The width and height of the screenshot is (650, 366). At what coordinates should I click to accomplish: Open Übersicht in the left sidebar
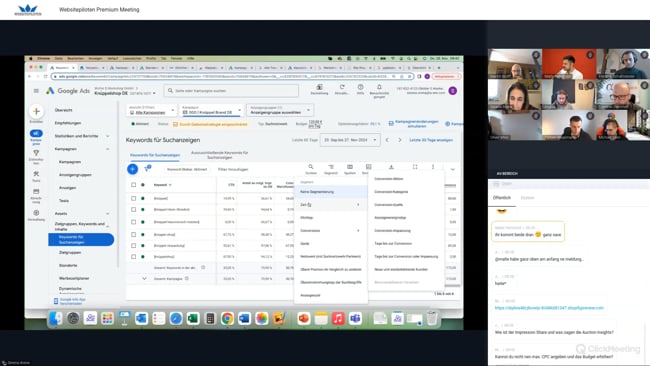click(x=63, y=110)
